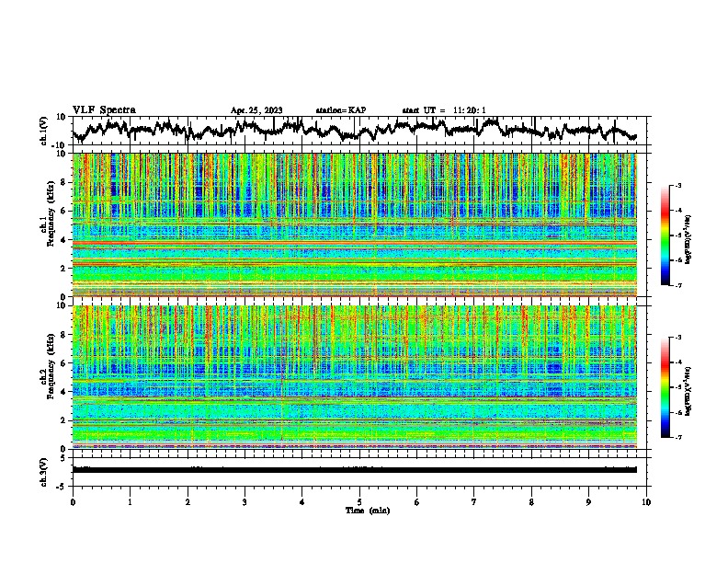Click the station=KAP label
Image resolution: width=728 pixels, height=563 pixels.
(341, 110)
